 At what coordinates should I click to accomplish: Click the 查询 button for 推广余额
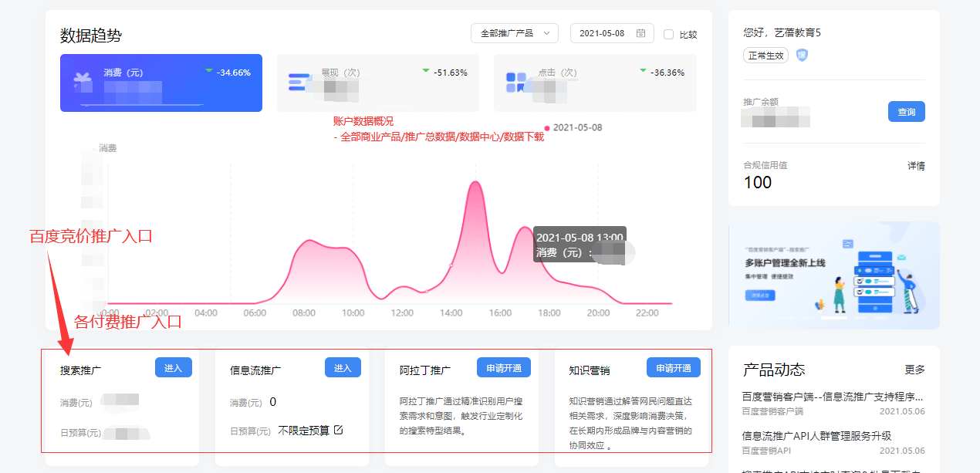[x=907, y=112]
